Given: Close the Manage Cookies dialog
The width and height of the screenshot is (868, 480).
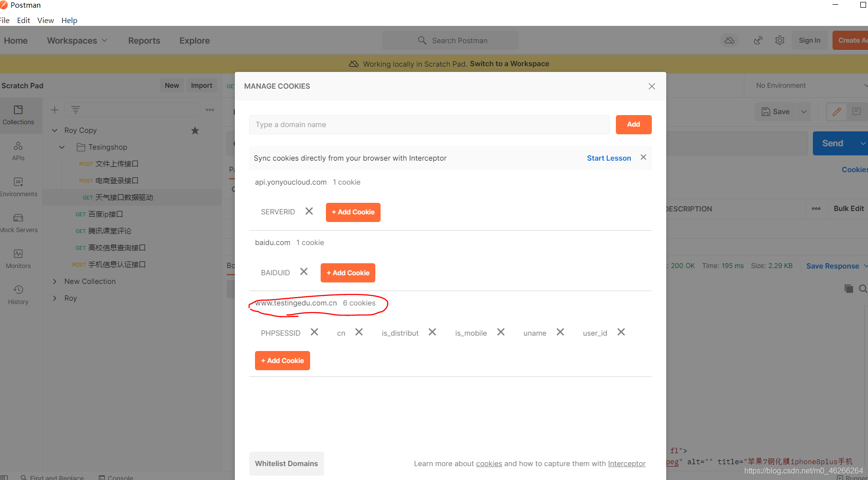Looking at the screenshot, I should tap(651, 86).
